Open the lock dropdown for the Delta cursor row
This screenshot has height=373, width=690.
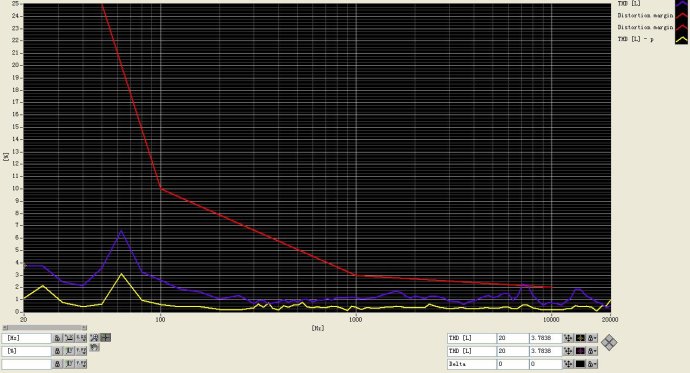point(593,364)
